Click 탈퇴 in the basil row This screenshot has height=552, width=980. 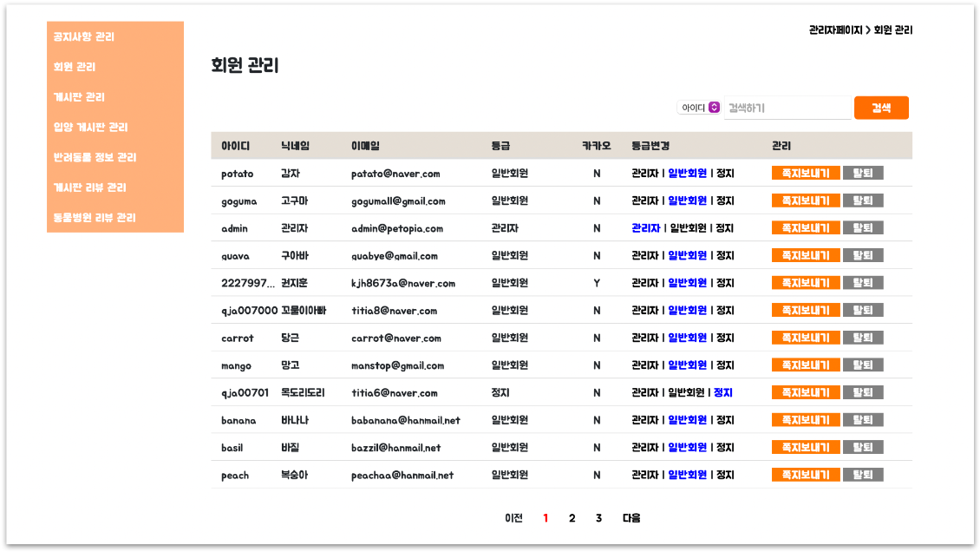click(863, 448)
